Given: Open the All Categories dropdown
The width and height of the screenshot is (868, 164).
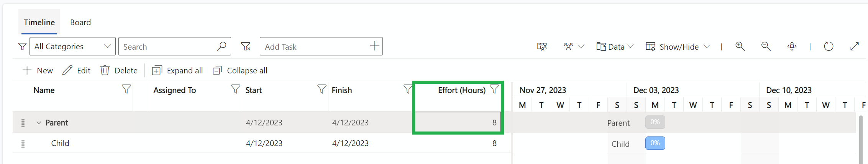Looking at the screenshot, I should 72,46.
